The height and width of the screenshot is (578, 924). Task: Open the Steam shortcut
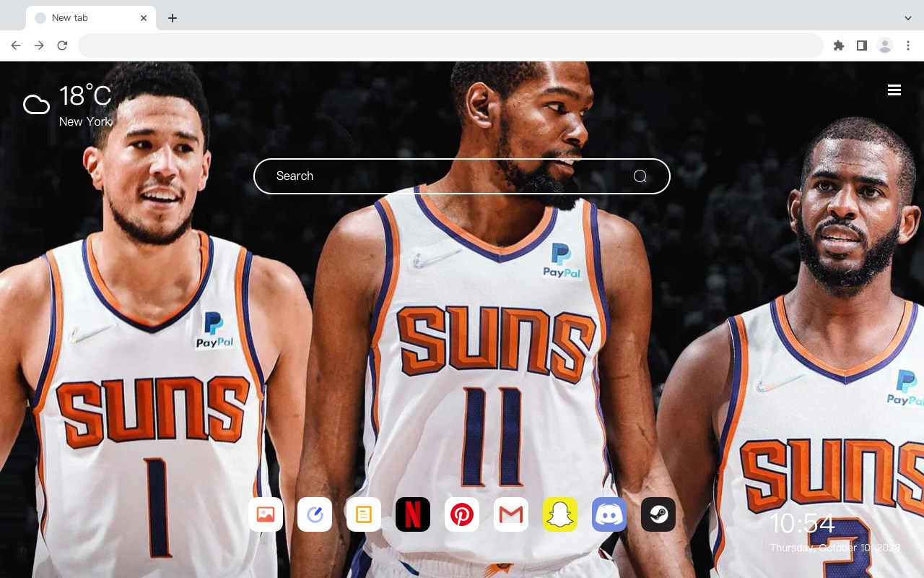(658, 514)
